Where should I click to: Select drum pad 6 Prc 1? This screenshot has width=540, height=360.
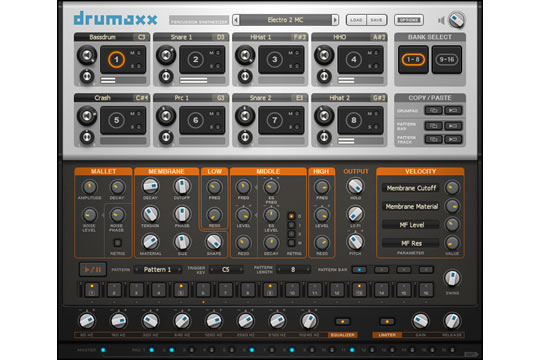195,120
